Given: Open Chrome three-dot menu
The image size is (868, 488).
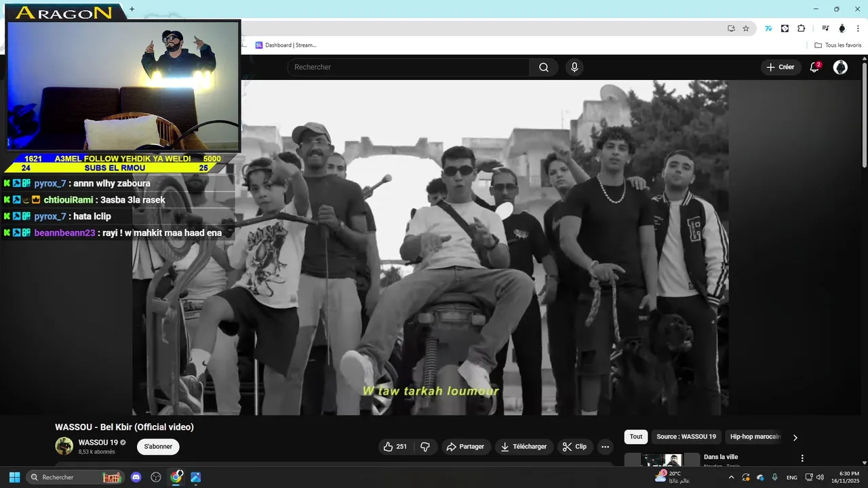Looking at the screenshot, I should coord(858,28).
